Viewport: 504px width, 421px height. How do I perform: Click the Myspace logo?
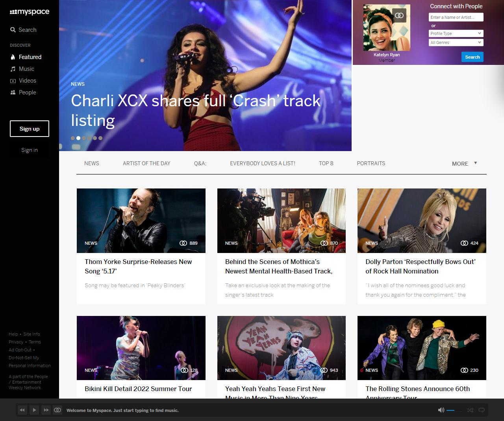[30, 12]
